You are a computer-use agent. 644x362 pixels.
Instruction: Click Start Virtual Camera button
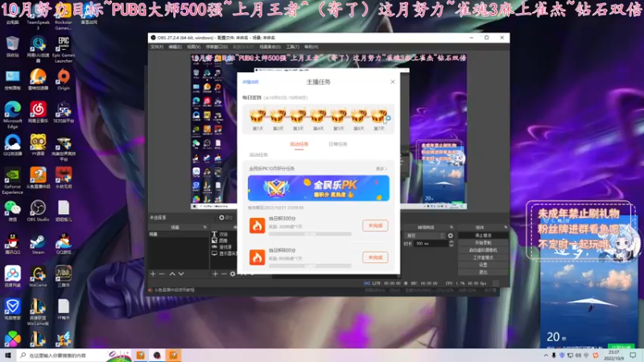(x=483, y=250)
